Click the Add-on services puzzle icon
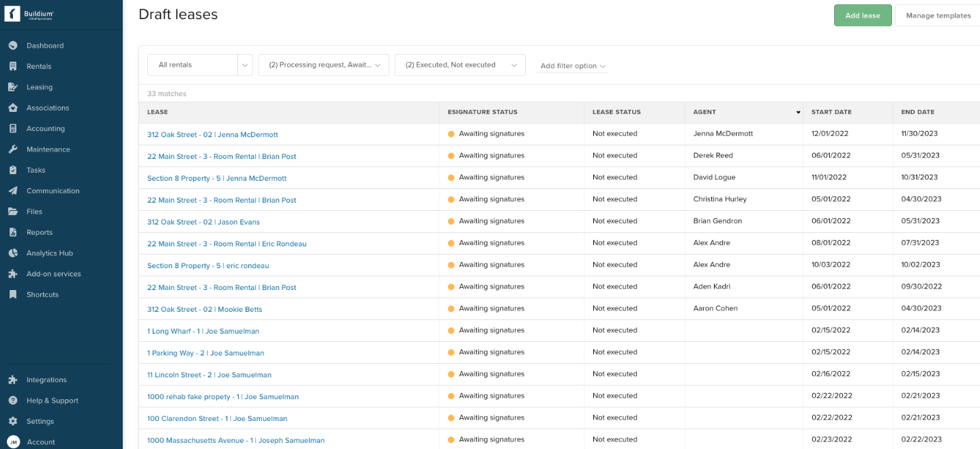 12,274
